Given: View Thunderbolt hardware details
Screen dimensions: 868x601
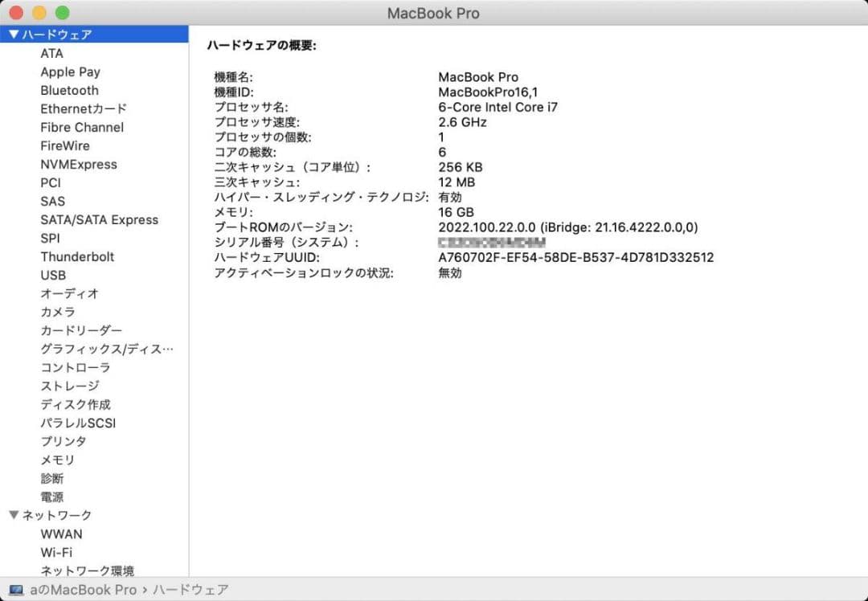Looking at the screenshot, I should click(x=77, y=256).
